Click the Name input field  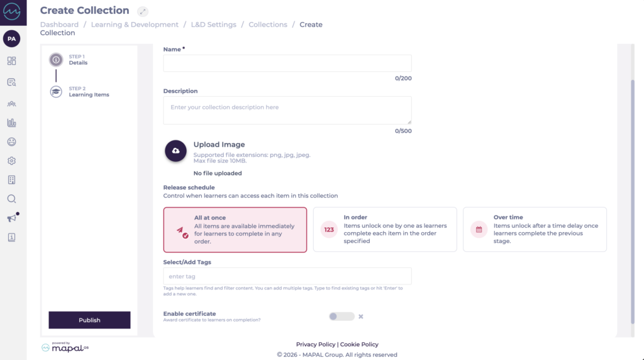coord(287,64)
